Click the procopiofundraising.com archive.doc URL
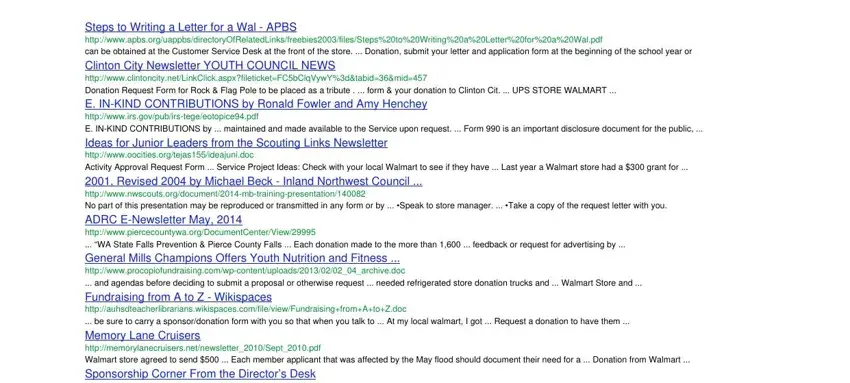The image size is (850, 383). click(x=245, y=271)
